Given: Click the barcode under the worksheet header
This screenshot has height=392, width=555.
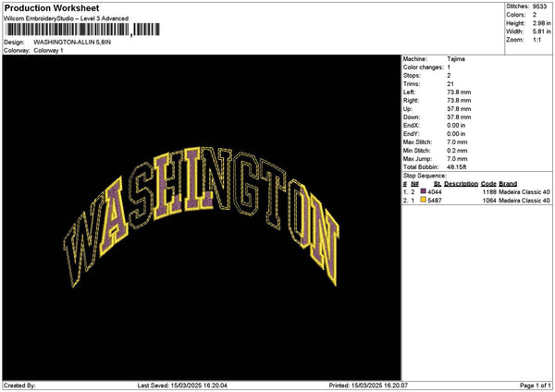Looking at the screenshot, I should click(83, 30).
